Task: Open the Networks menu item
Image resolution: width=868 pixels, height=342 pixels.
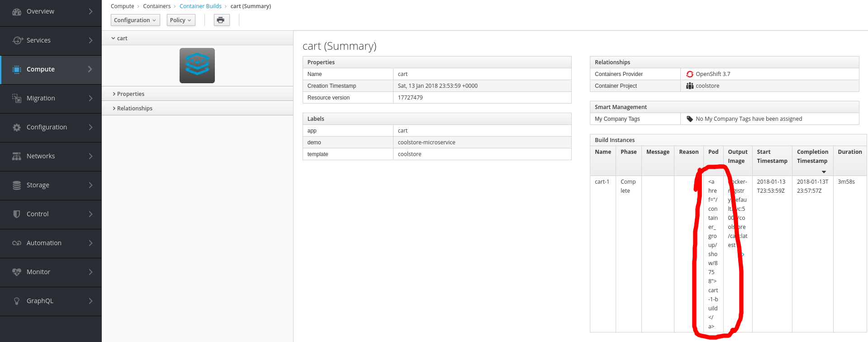Action: click(51, 156)
